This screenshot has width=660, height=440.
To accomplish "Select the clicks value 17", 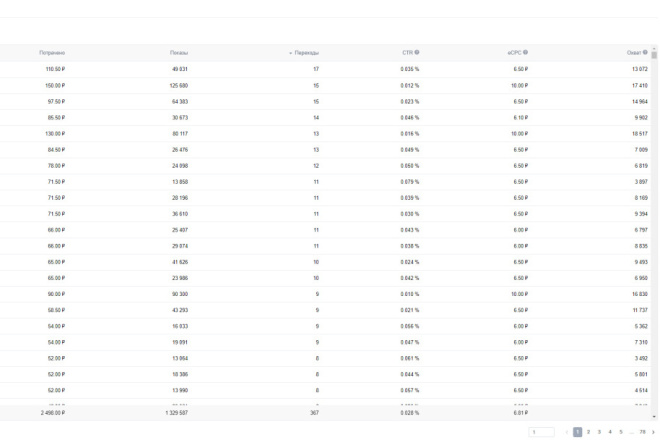I will (x=316, y=69).
